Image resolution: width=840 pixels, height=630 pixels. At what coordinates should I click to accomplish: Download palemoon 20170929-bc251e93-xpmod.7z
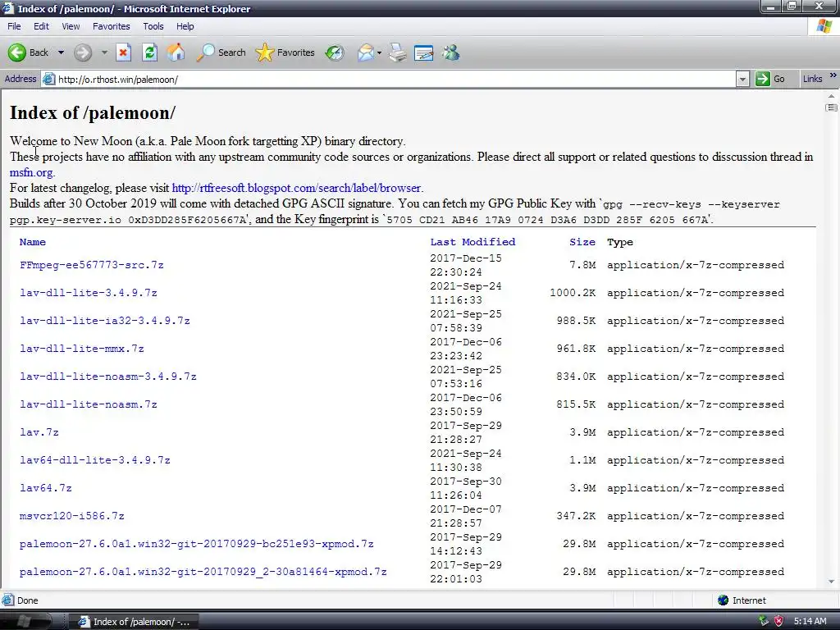[x=197, y=544]
